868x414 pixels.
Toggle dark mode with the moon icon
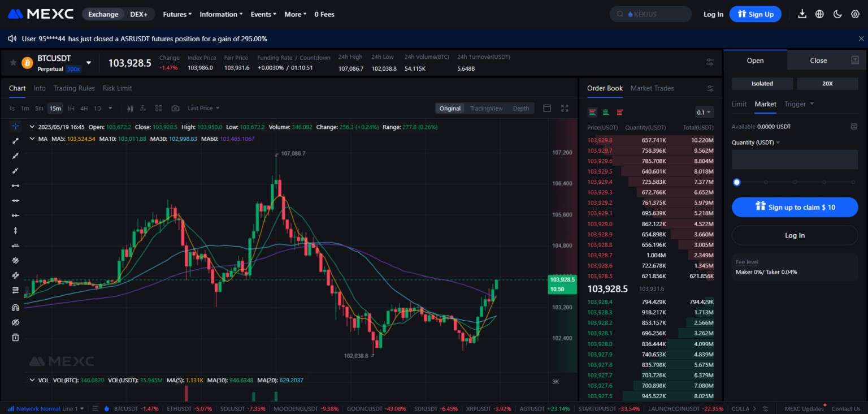click(x=837, y=14)
